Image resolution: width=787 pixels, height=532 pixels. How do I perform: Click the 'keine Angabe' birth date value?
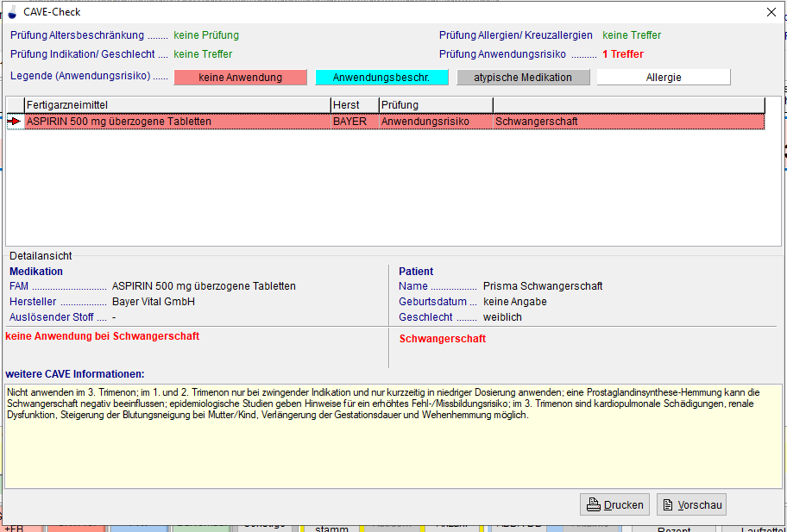pos(515,302)
